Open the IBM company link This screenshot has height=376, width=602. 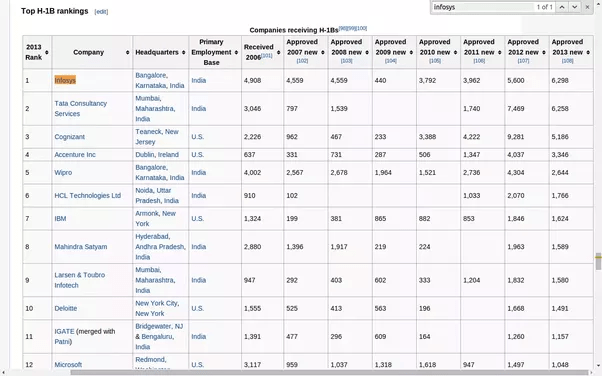pos(60,219)
